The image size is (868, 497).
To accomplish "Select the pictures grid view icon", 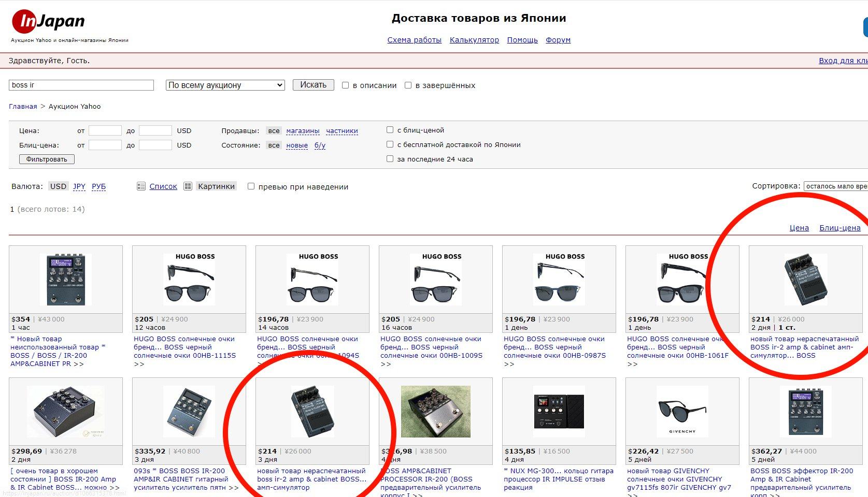I will (x=188, y=186).
